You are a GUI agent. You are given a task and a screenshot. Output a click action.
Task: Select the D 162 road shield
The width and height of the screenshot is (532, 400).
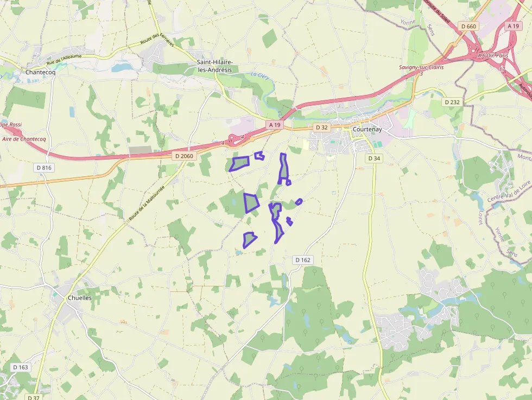[x=303, y=260]
